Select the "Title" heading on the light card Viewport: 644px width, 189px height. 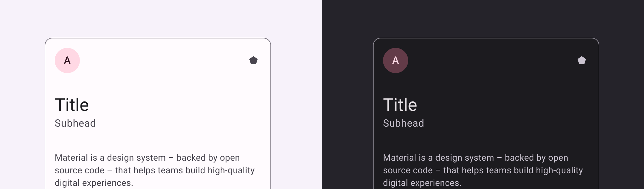click(x=72, y=105)
